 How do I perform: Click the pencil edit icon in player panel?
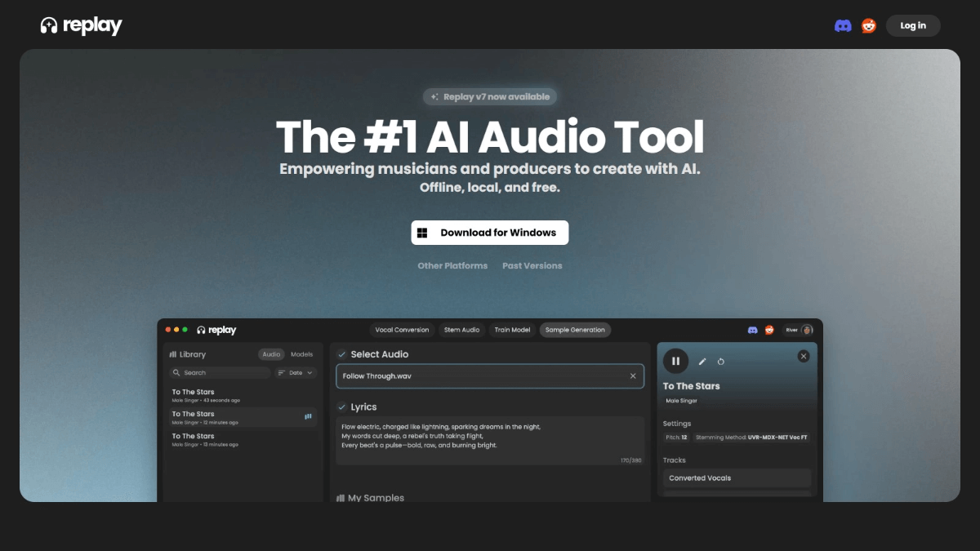coord(702,361)
